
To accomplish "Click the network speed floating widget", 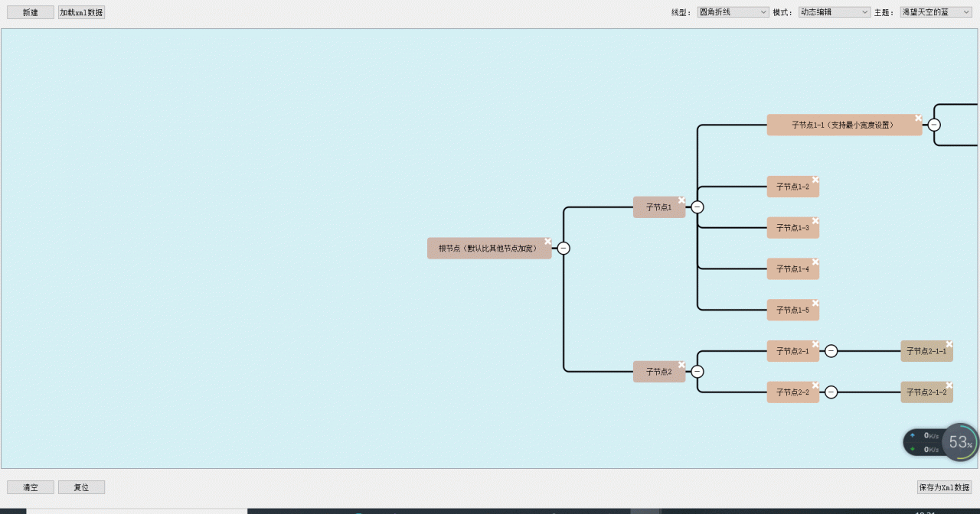I will click(x=923, y=442).
